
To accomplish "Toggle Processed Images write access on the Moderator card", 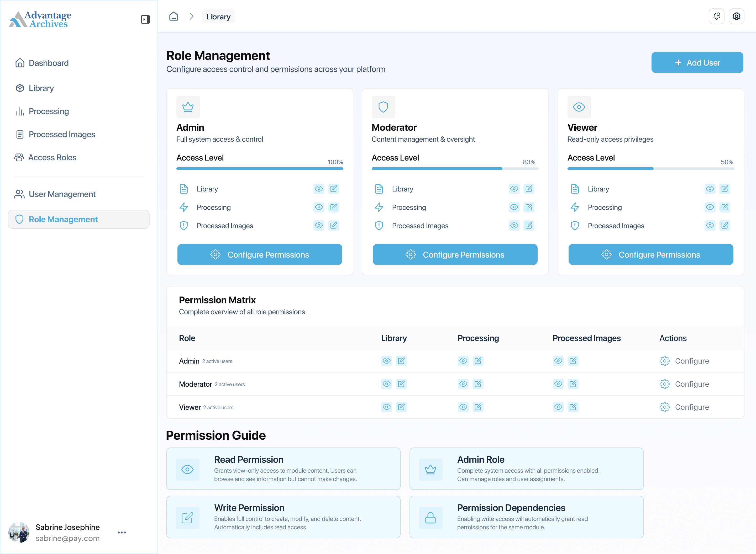I will tap(529, 226).
